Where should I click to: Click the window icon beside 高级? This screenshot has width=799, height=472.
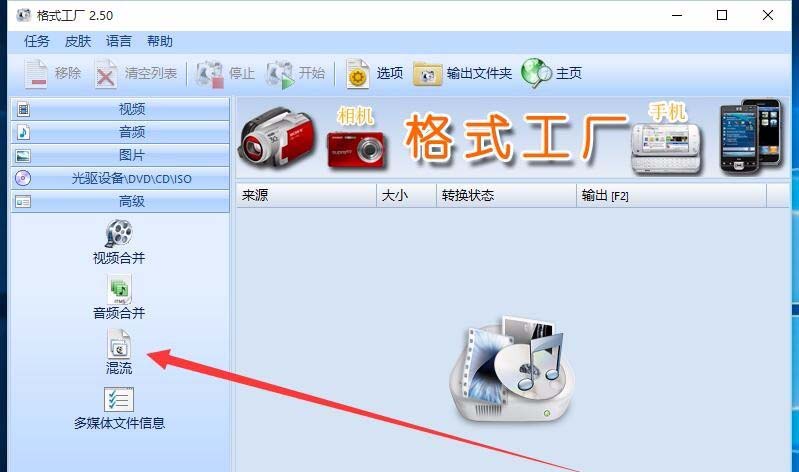click(23, 202)
